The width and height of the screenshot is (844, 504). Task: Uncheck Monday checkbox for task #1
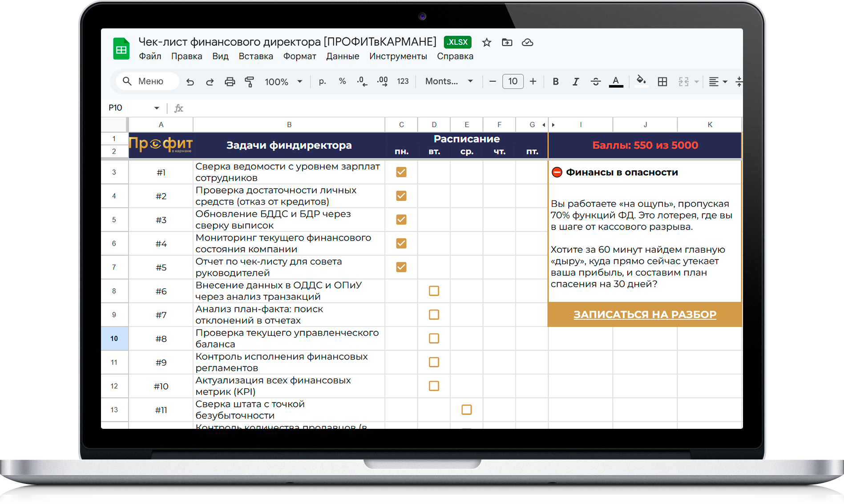pyautogui.click(x=401, y=172)
